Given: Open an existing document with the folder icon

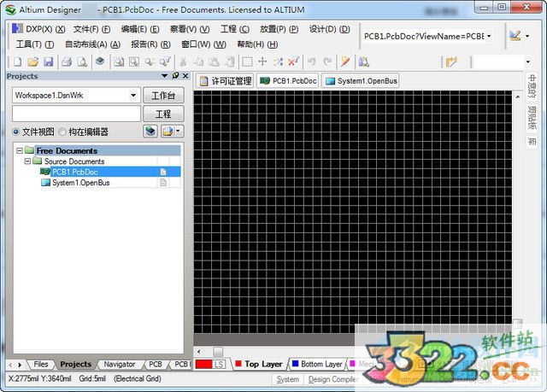Looking at the screenshot, I should [x=32, y=62].
